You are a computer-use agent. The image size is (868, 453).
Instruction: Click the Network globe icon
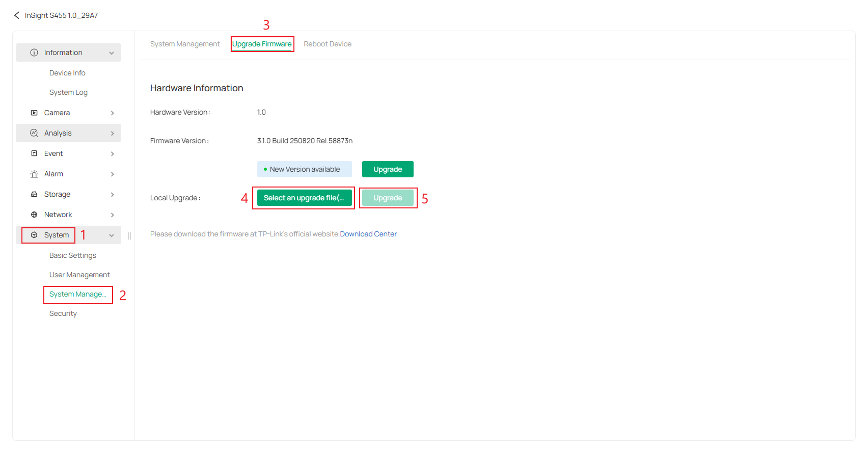34,215
